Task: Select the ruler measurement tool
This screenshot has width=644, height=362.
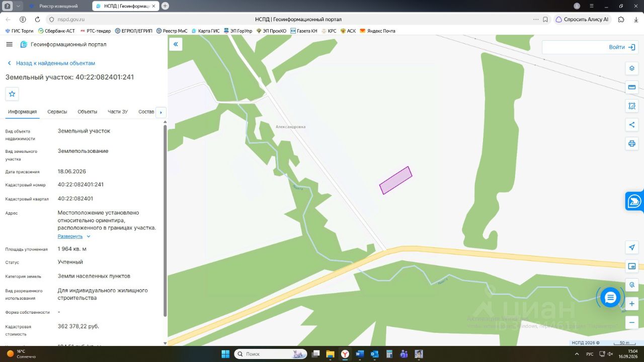Action: coord(632,87)
